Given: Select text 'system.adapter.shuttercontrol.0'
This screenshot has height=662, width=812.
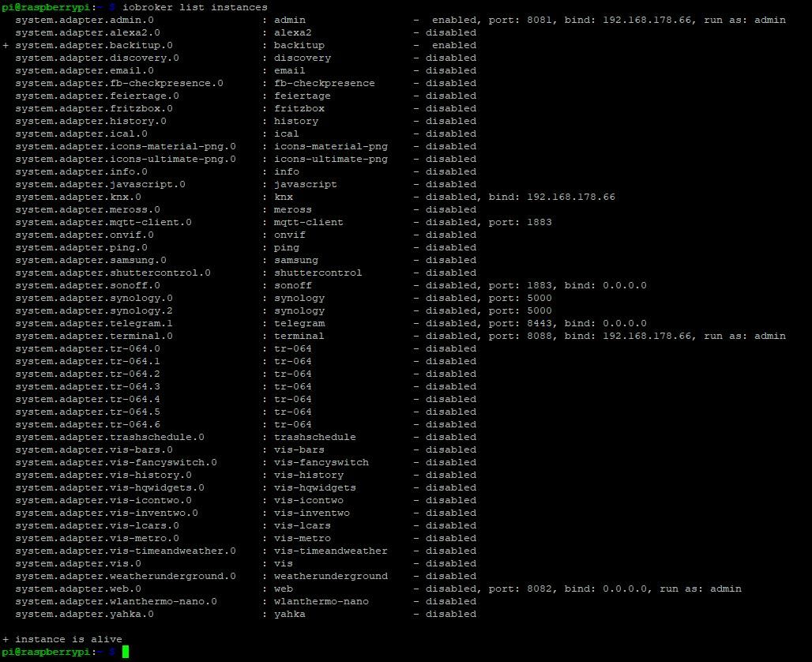Looking at the screenshot, I should pyautogui.click(x=113, y=273).
